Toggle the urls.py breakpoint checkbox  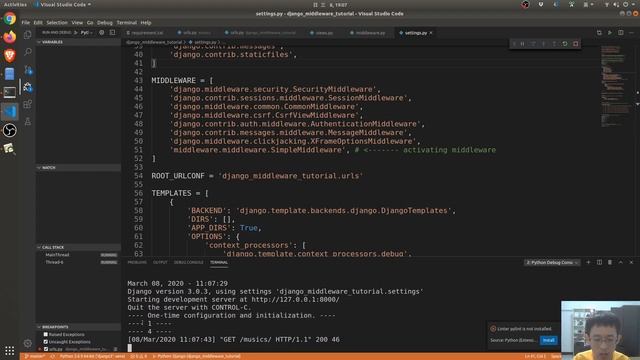click(46, 349)
